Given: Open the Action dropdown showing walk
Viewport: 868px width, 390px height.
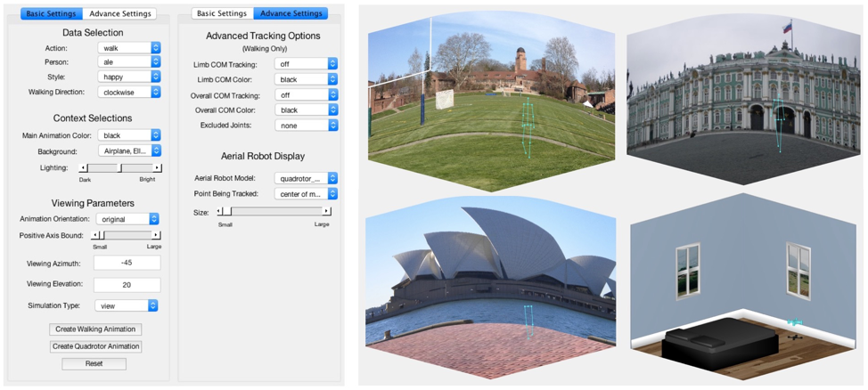Looking at the screenshot, I should point(129,48).
